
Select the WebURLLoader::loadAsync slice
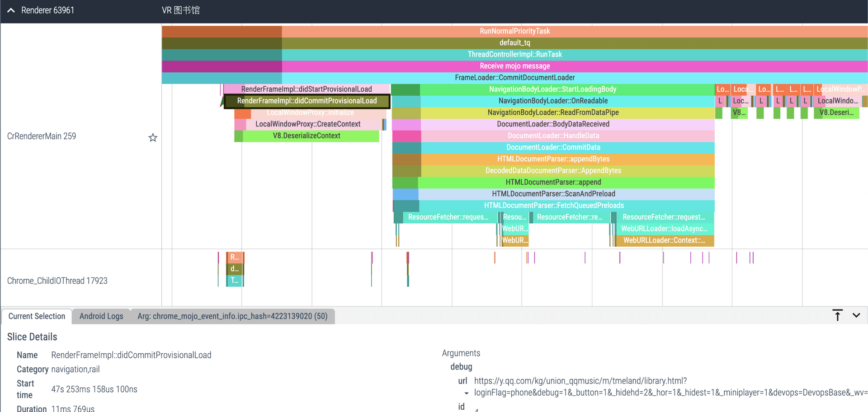click(x=664, y=229)
